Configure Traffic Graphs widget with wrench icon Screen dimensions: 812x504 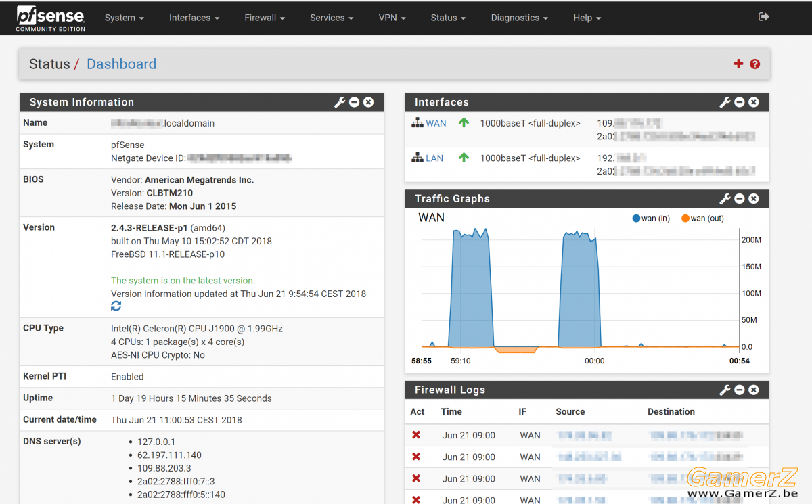click(x=725, y=199)
